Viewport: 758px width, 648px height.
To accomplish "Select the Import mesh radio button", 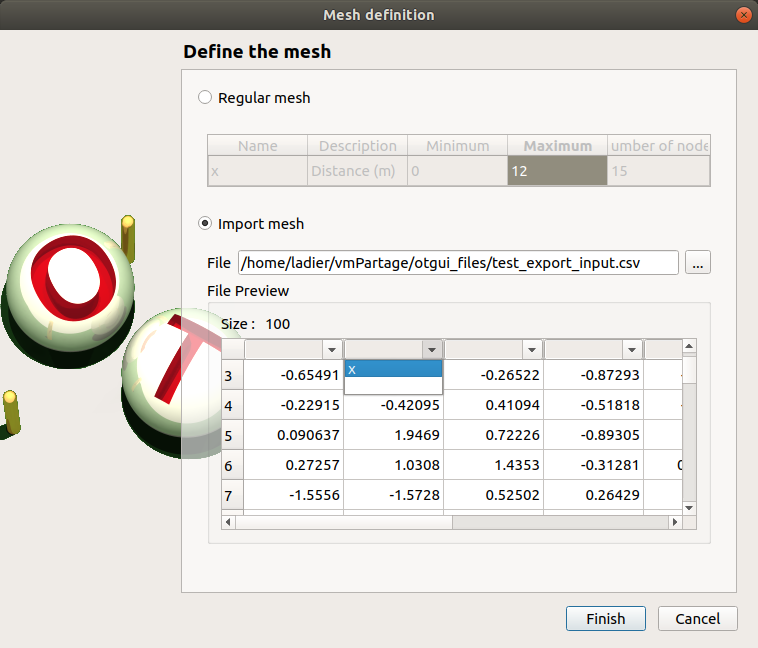I will [x=205, y=224].
